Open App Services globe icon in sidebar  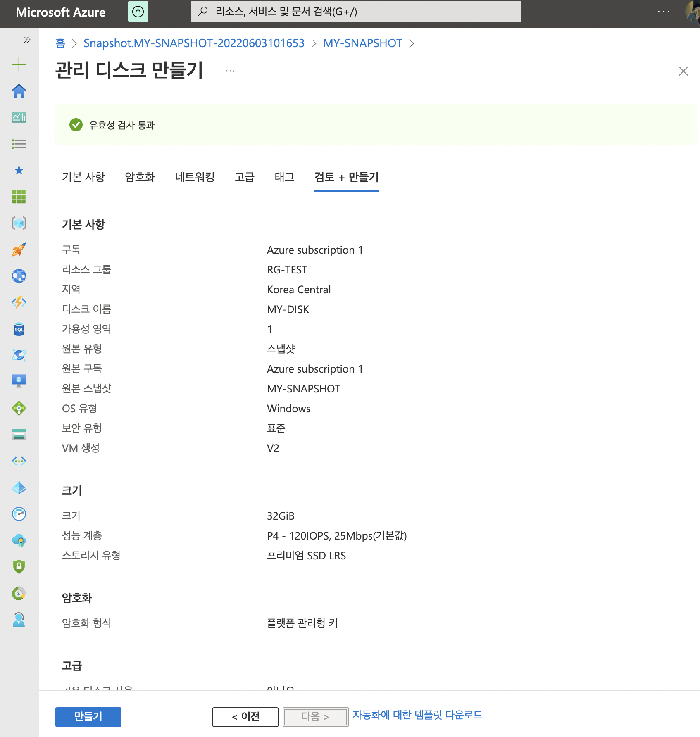click(19, 276)
